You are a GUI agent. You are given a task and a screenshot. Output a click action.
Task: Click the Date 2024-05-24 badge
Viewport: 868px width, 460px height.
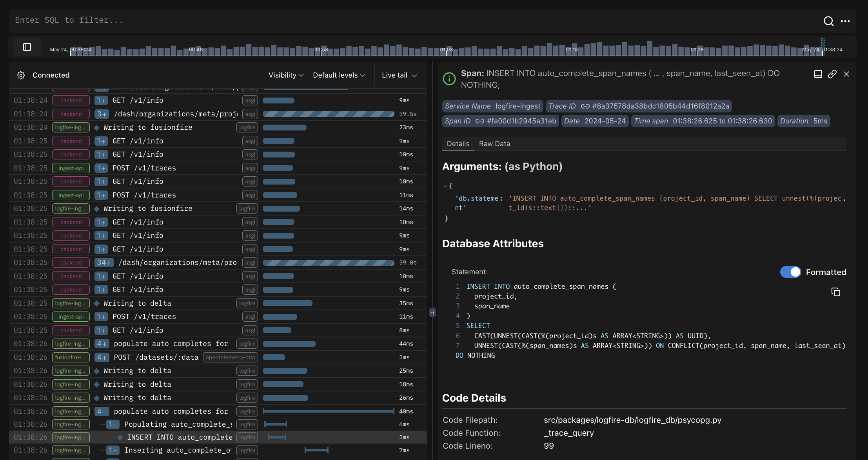pos(595,121)
